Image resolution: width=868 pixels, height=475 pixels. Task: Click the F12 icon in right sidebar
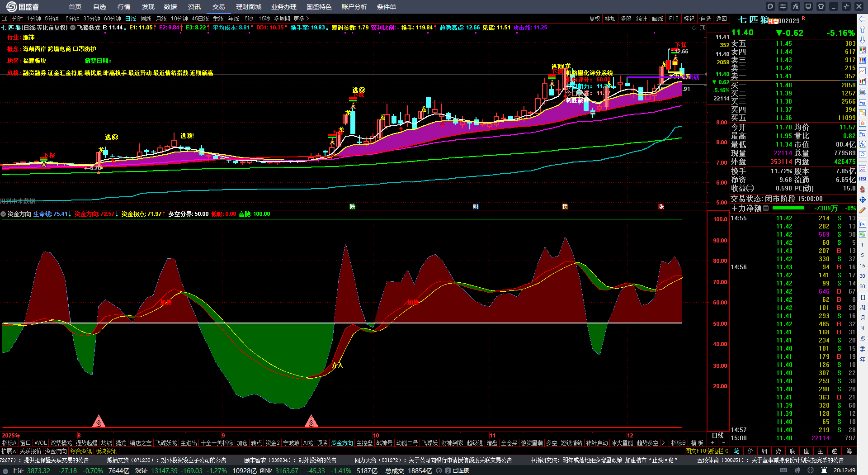tap(863, 134)
